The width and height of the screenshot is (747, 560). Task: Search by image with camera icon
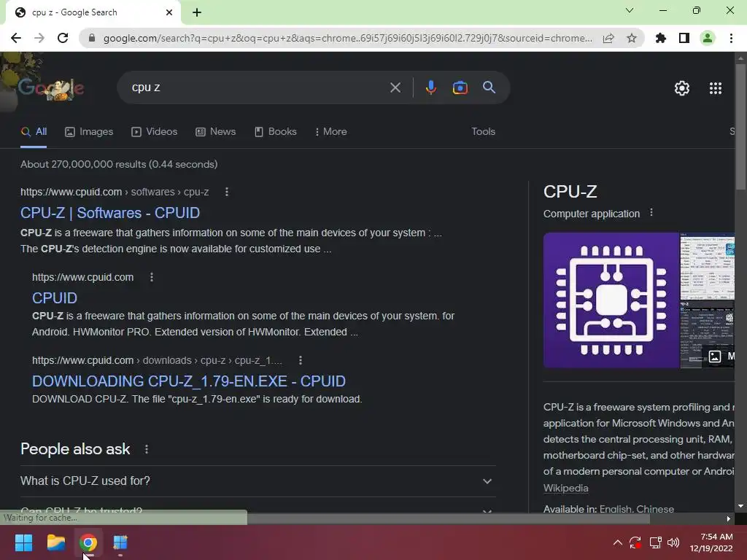(x=460, y=87)
